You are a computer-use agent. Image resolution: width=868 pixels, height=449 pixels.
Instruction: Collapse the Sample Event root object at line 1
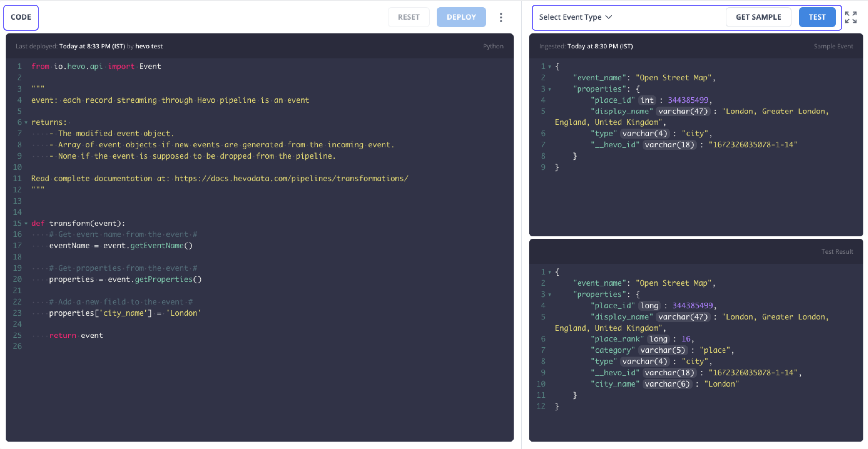[x=549, y=67]
